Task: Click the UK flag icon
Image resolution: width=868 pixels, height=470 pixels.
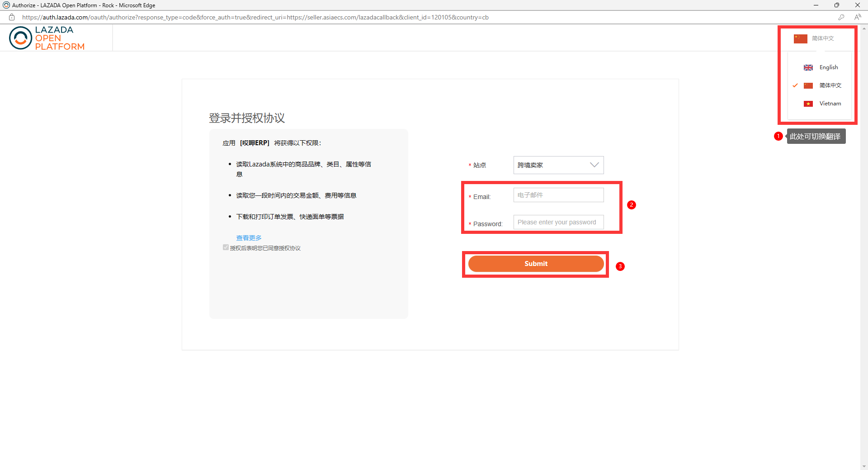Action: pyautogui.click(x=808, y=67)
